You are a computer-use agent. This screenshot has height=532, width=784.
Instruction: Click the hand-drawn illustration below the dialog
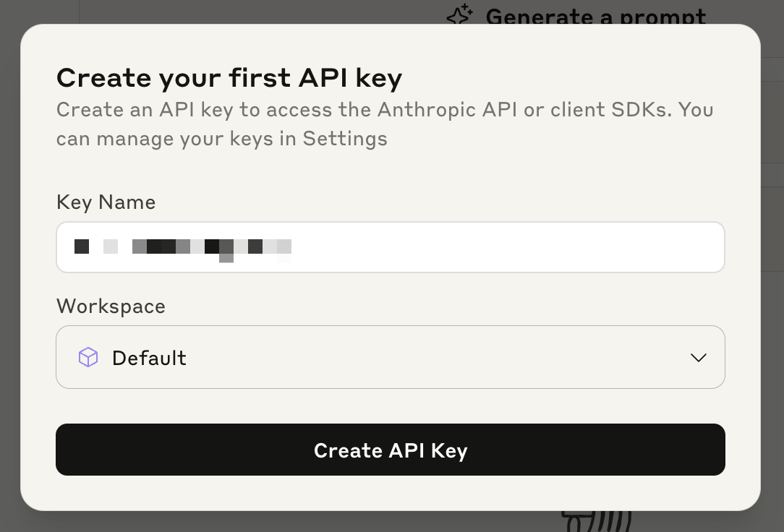[597, 520]
